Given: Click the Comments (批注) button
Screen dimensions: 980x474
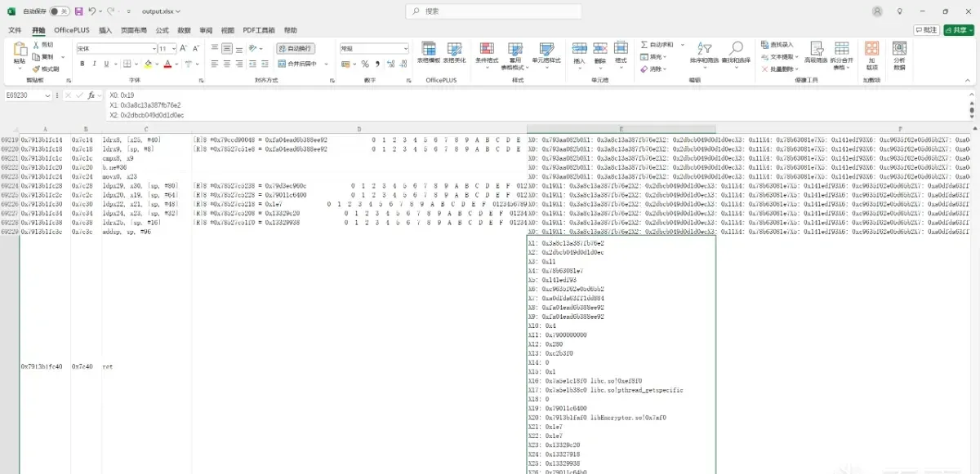Looking at the screenshot, I should [927, 30].
